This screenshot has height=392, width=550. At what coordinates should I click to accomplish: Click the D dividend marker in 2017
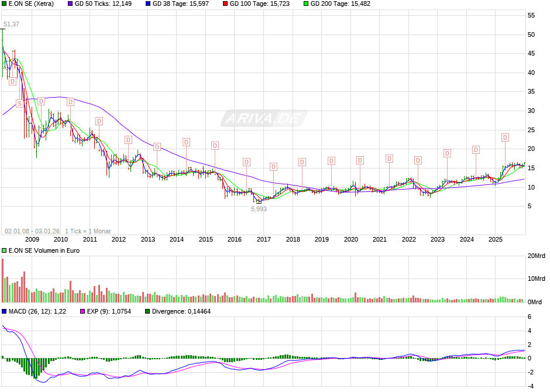pos(274,167)
